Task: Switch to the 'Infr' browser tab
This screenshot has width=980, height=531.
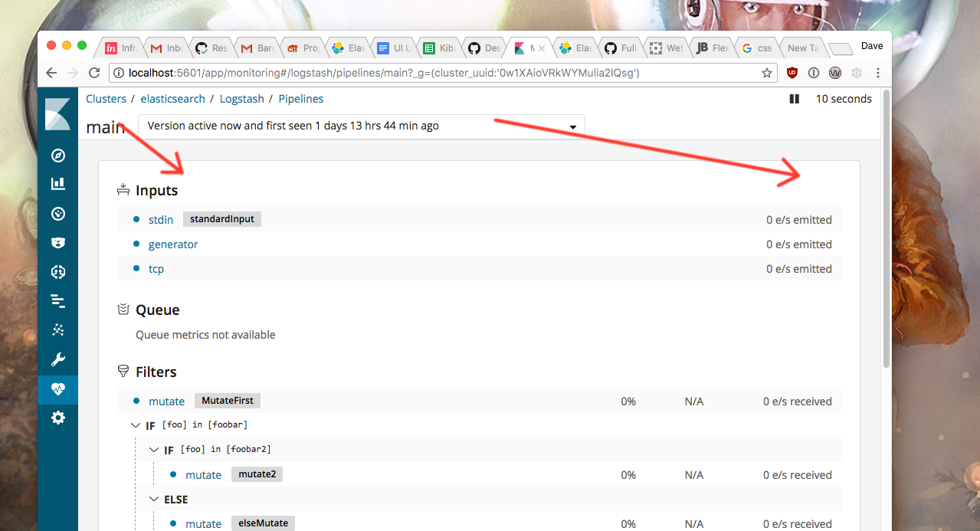Action: pos(122,48)
